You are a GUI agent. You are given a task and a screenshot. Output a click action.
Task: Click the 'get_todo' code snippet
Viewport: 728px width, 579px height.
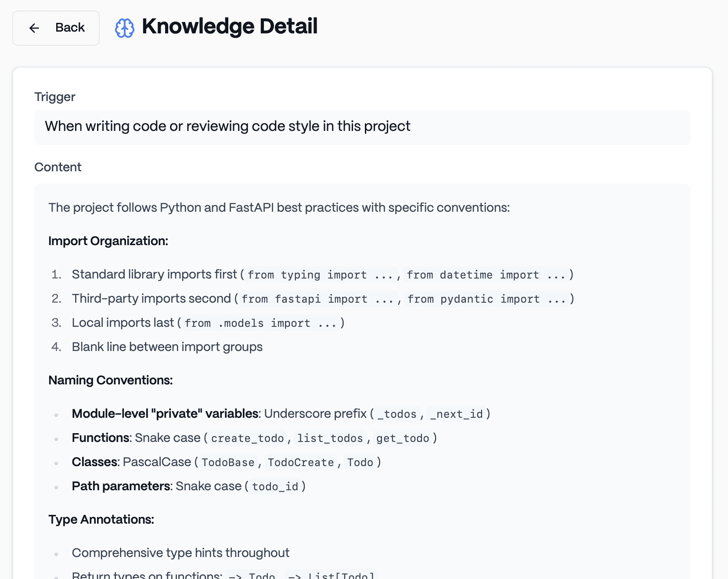click(x=403, y=438)
